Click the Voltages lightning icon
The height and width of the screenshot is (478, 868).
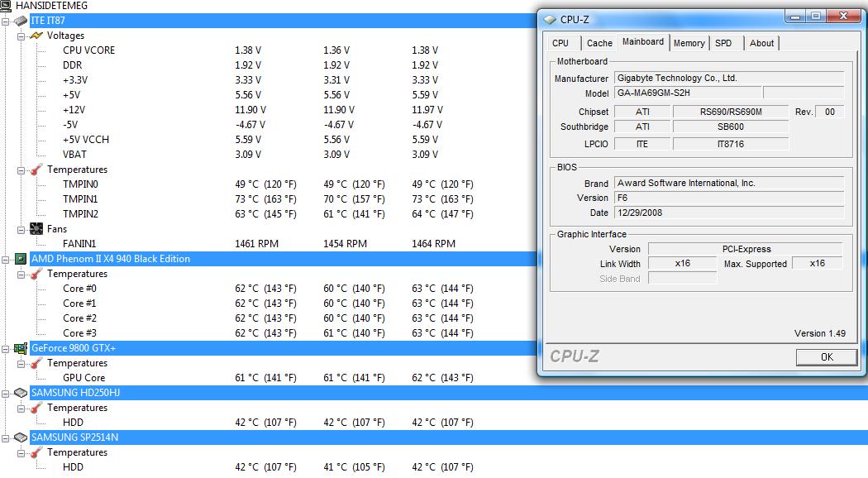click(36, 36)
